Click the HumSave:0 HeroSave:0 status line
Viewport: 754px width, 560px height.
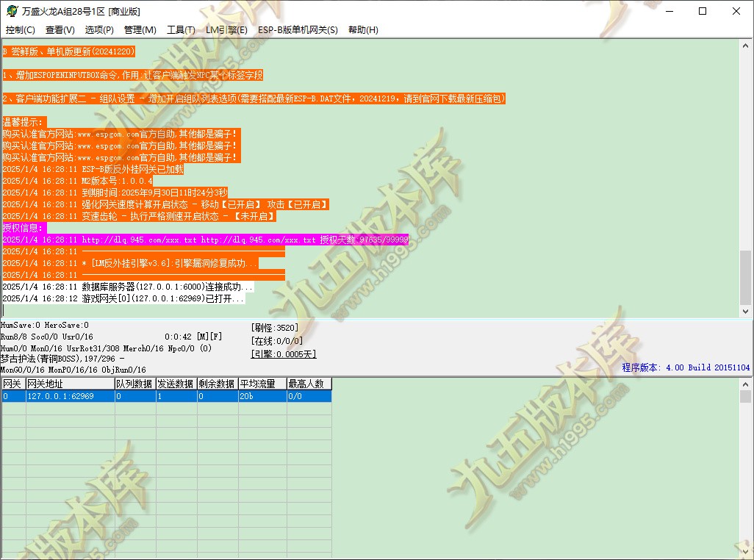tap(45, 326)
